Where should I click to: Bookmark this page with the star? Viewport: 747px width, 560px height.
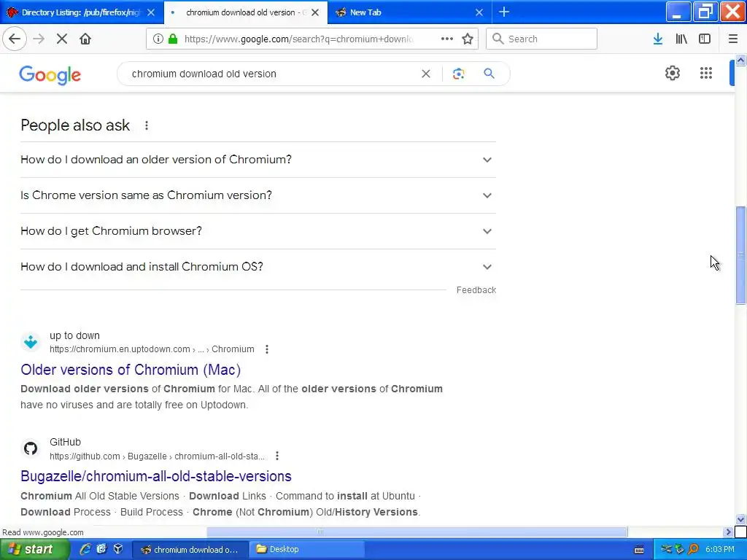(x=468, y=39)
